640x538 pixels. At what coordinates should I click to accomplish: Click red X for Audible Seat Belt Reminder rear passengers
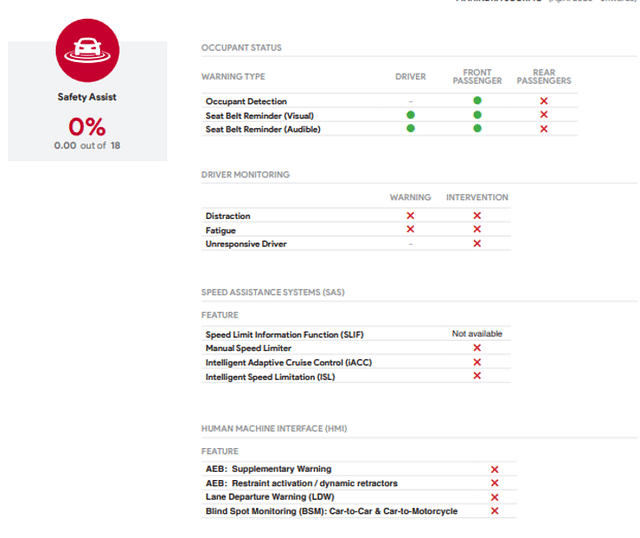click(x=544, y=129)
